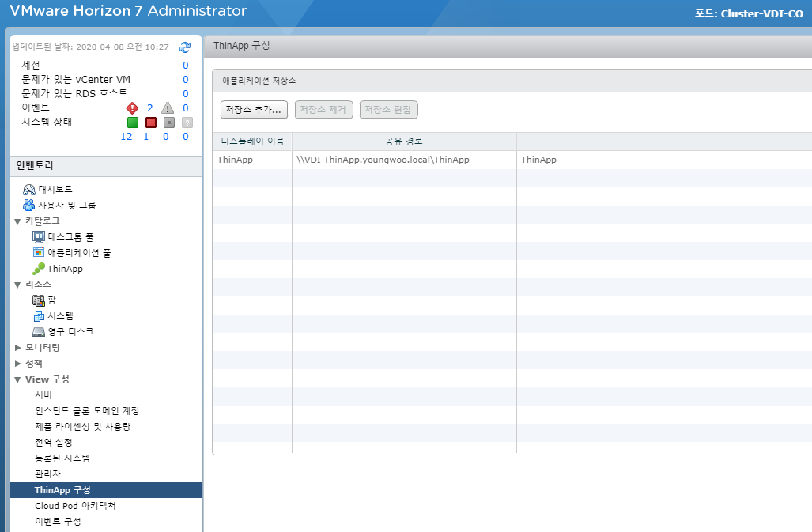Click the application pools icon

coord(39,252)
